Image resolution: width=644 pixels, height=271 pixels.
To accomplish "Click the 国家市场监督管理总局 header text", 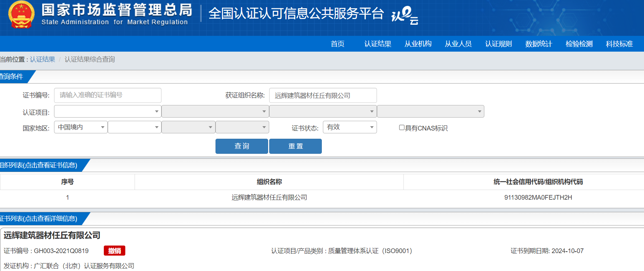I will (x=117, y=10).
